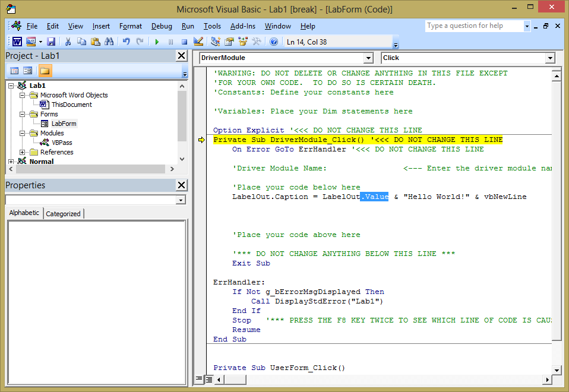Open the Click procedure dropdown

pos(549,58)
